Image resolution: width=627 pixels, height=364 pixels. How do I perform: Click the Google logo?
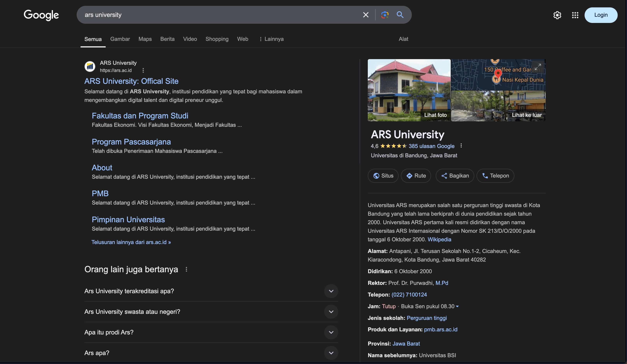(x=41, y=15)
